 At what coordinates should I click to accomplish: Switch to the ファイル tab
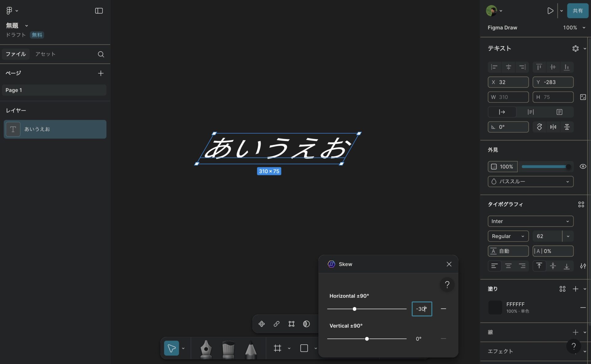16,54
